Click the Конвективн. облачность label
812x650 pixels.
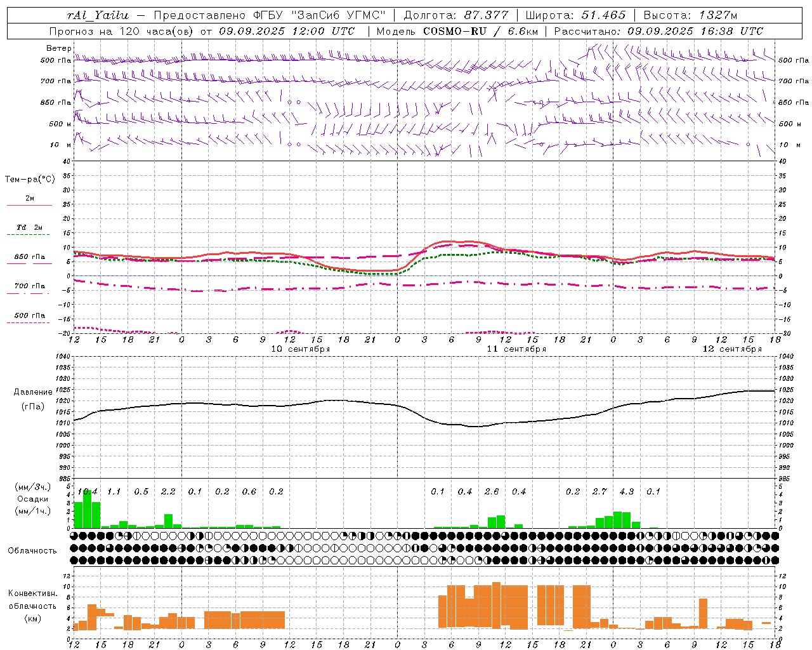pyautogui.click(x=32, y=600)
